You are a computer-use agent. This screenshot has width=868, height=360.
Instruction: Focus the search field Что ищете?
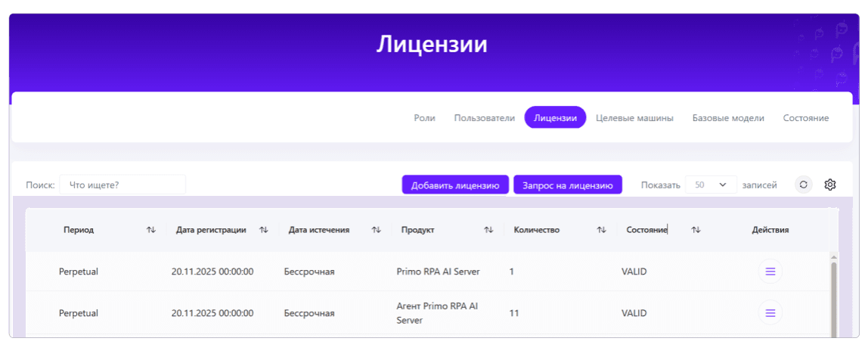pos(122,185)
